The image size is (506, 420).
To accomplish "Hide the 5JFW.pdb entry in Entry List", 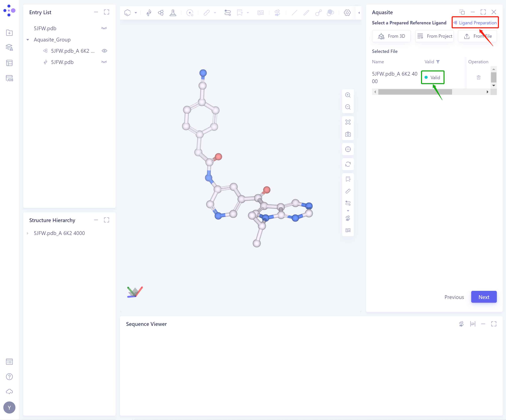I will click(x=104, y=28).
